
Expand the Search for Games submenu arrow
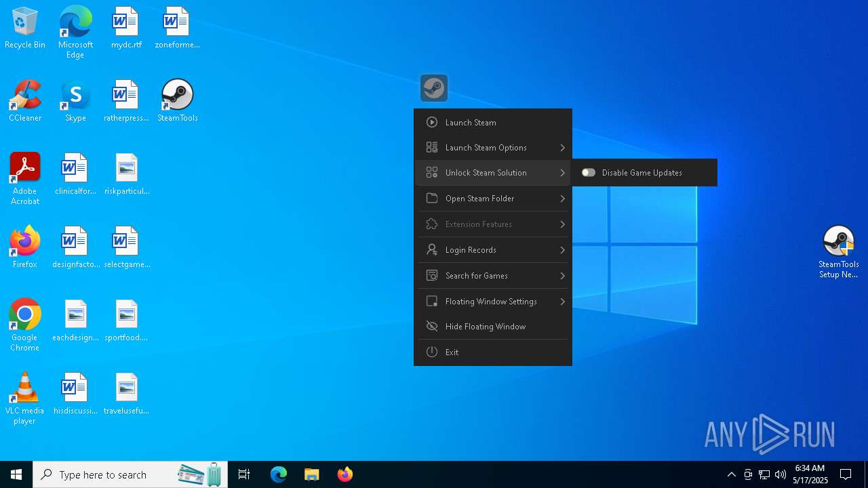[562, 275]
